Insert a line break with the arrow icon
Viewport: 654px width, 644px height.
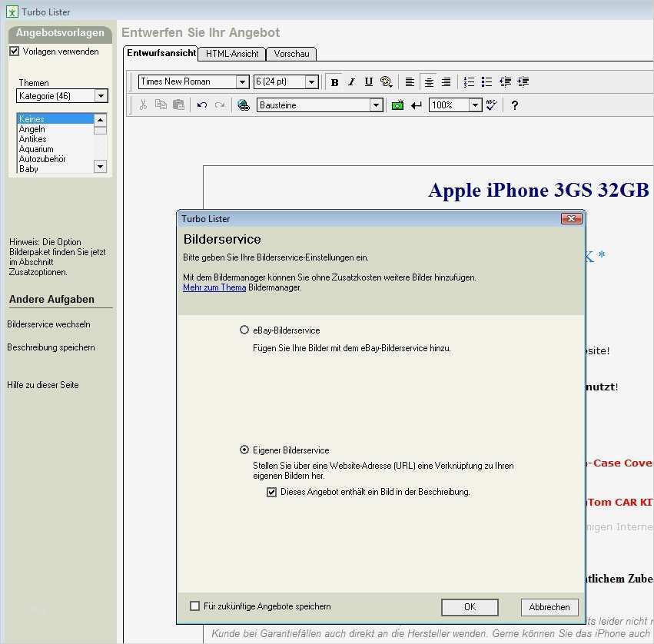point(417,105)
